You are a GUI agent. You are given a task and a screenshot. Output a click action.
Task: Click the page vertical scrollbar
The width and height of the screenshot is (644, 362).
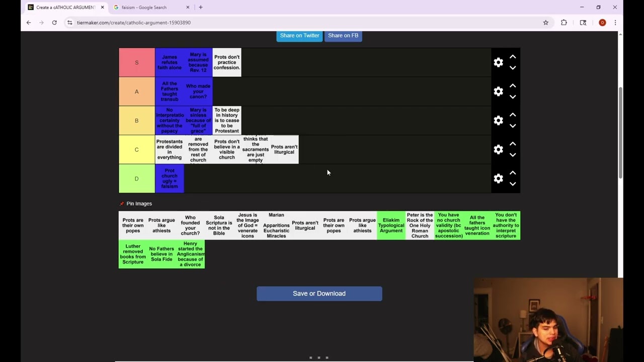(x=620, y=132)
